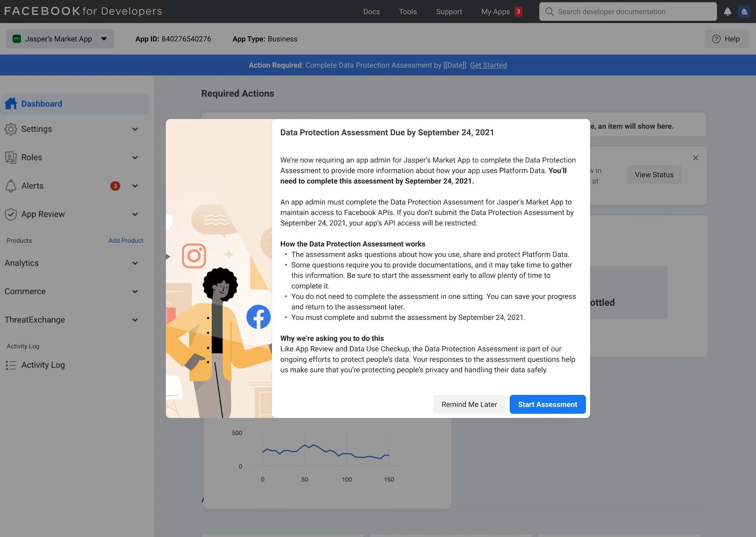This screenshot has width=756, height=537.
Task: Collapse the ThreatExchange section
Action: click(134, 320)
